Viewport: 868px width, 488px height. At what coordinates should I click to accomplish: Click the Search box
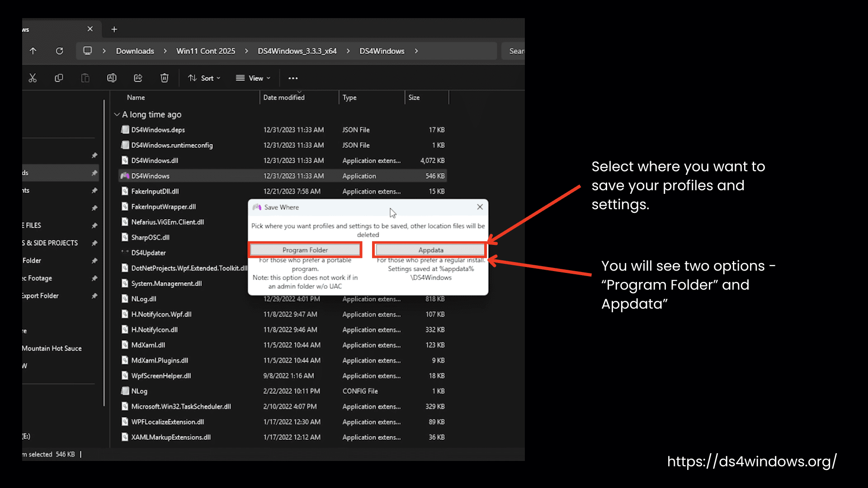coord(513,51)
